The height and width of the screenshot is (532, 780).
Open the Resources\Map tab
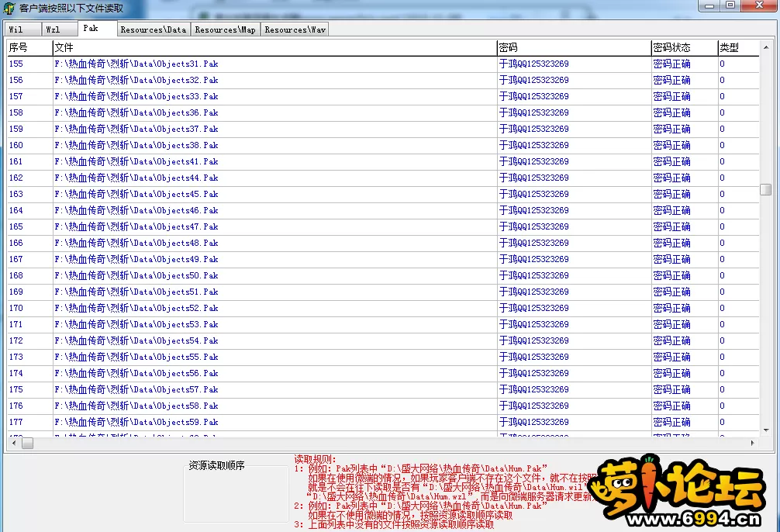coord(226,29)
